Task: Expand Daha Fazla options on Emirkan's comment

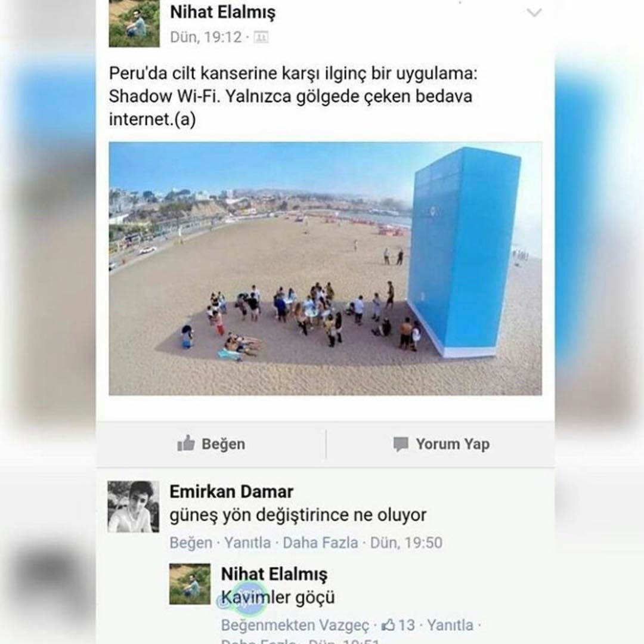Action: [x=320, y=543]
